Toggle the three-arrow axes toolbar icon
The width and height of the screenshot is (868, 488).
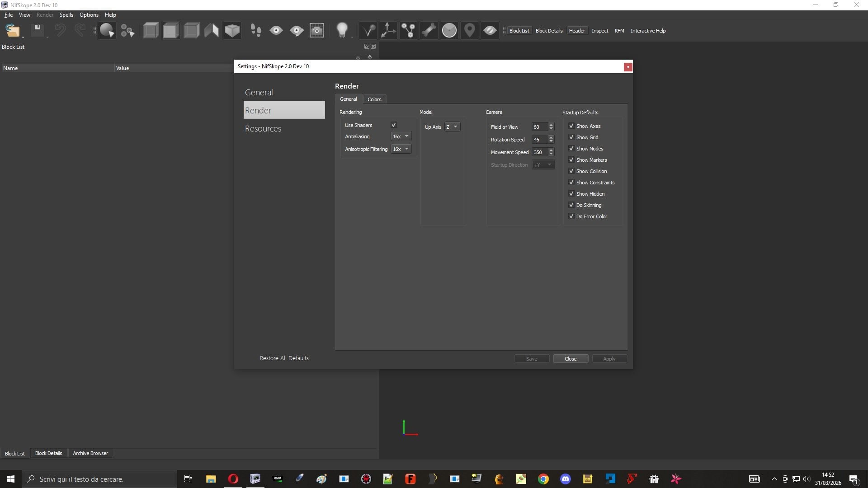(388, 31)
